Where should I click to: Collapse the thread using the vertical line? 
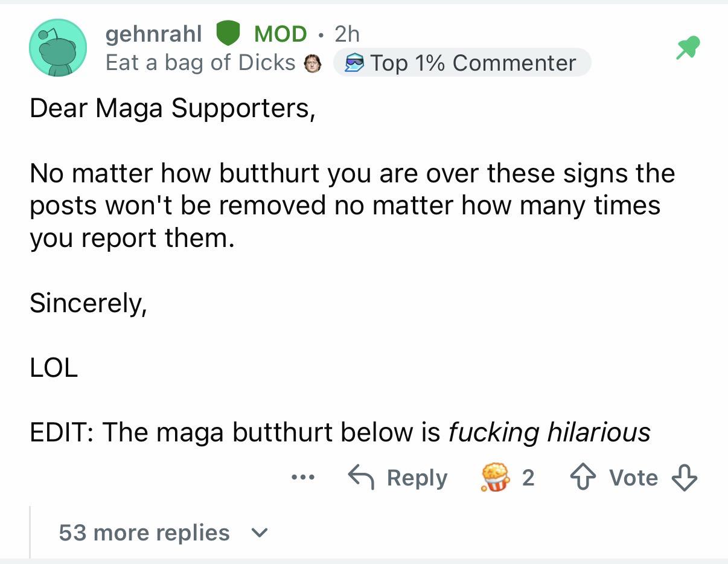[30, 531]
